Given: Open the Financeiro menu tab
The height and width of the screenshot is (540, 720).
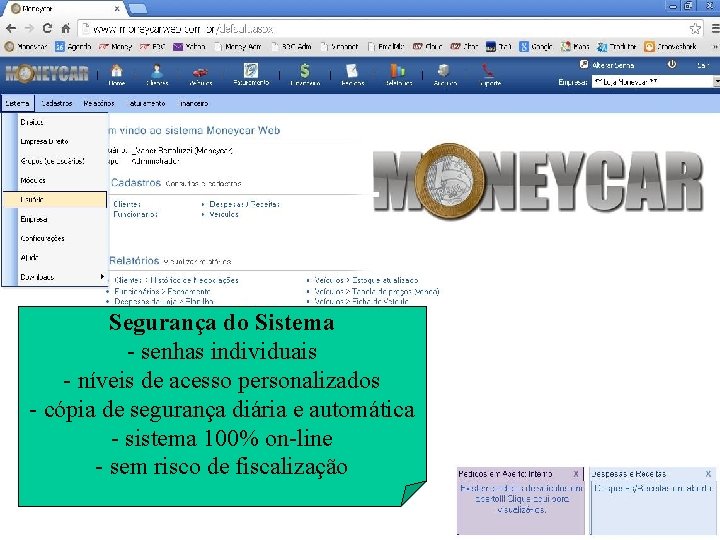Looking at the screenshot, I should point(194,103).
